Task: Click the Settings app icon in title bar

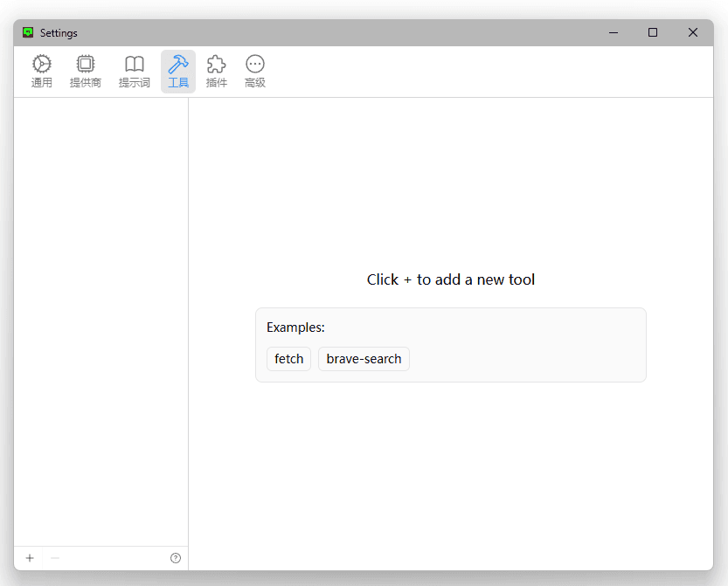Action: [x=28, y=32]
